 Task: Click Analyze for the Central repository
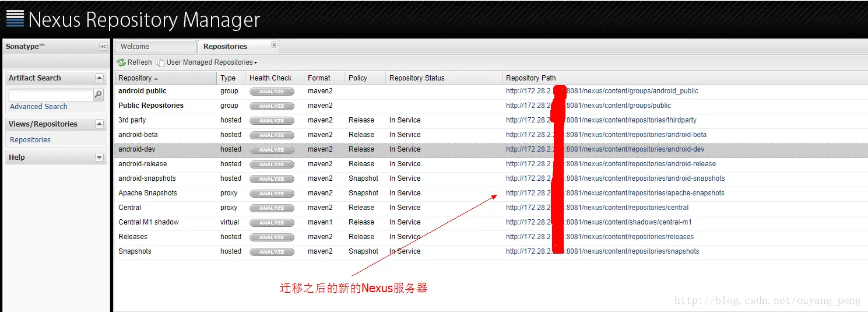(x=272, y=208)
